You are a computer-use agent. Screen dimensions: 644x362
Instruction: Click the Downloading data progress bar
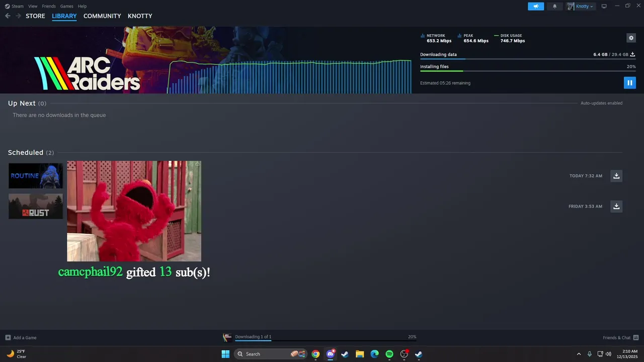(x=528, y=59)
